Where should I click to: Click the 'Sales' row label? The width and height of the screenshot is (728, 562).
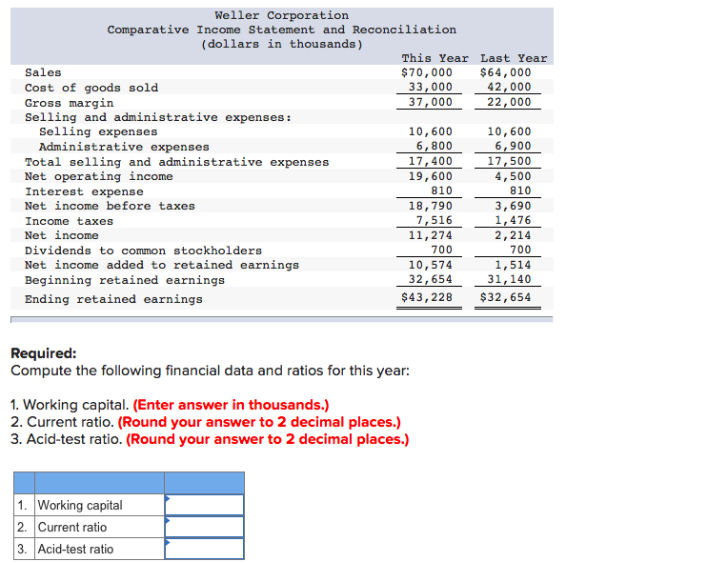(x=43, y=72)
